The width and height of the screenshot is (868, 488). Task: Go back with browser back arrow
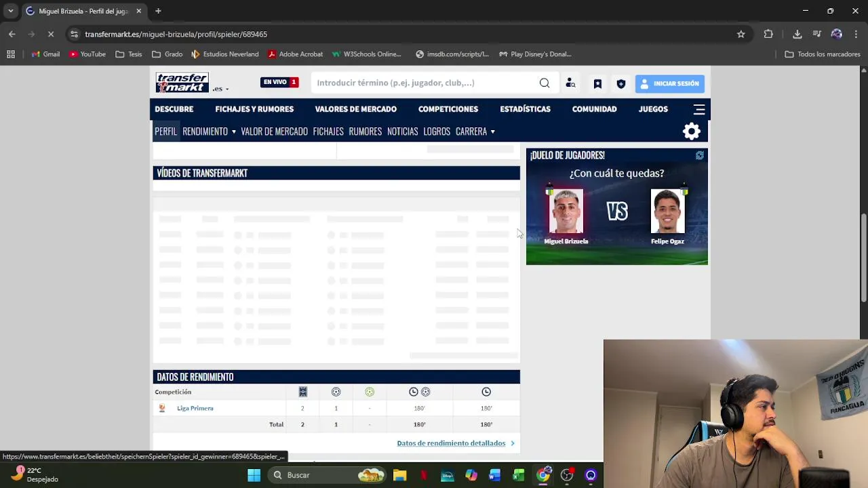tap(12, 34)
